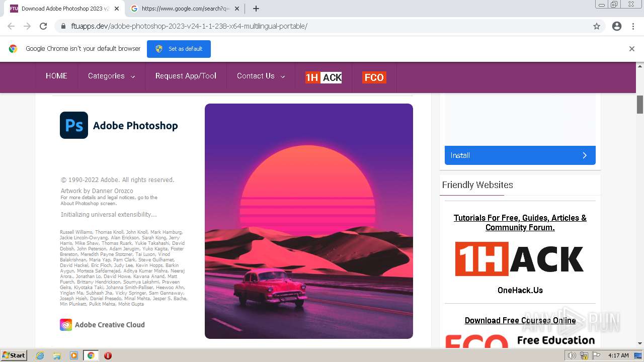Close the Adobe Photoshop download tab

(117, 9)
